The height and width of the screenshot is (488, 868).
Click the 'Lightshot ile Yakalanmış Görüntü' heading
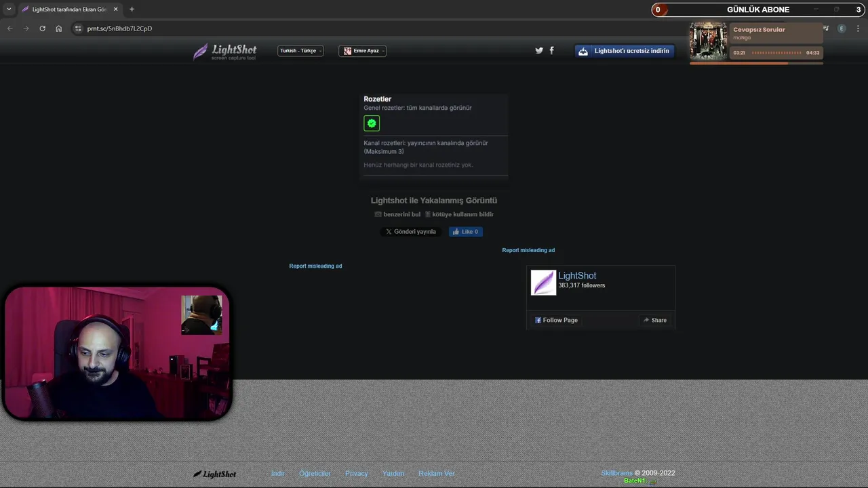(434, 201)
